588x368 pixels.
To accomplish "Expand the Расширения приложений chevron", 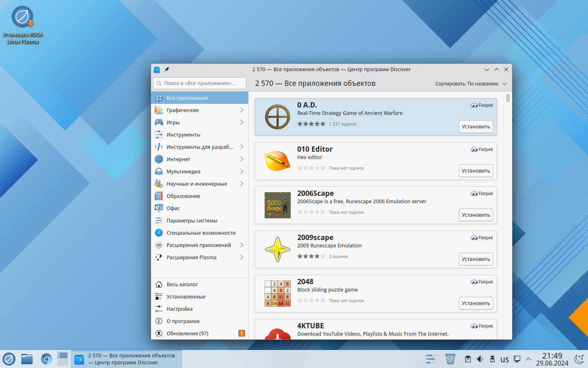I will [242, 245].
